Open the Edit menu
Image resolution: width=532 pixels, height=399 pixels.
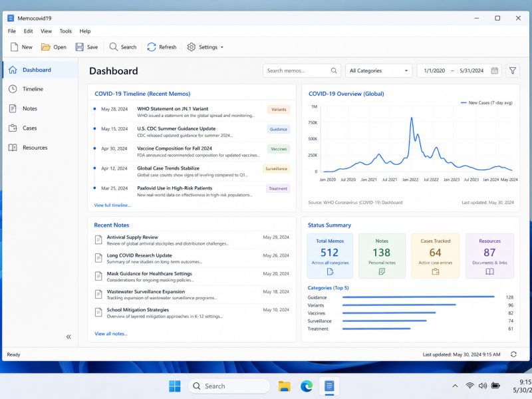pos(28,31)
